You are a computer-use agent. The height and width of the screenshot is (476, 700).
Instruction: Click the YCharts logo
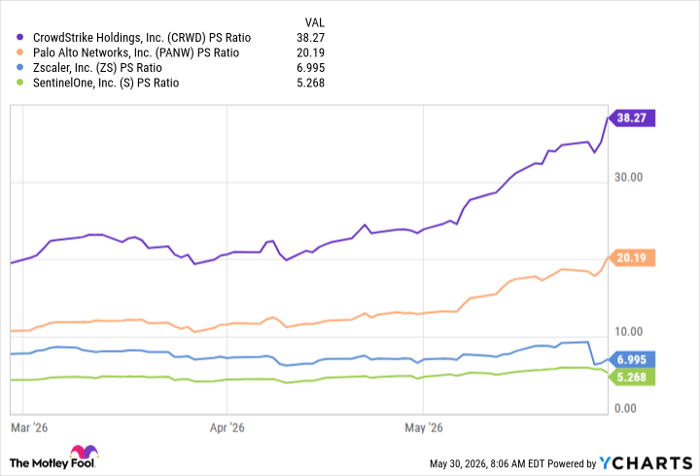(x=646, y=463)
